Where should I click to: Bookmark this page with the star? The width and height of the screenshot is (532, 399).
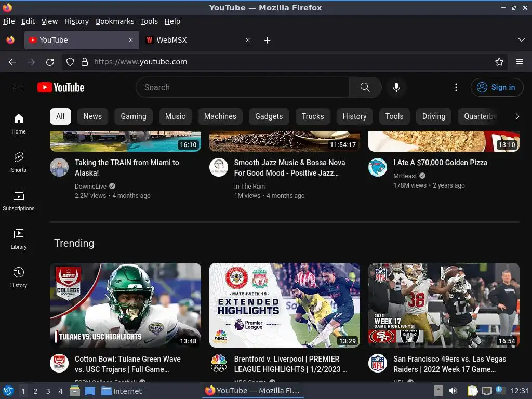[499, 62]
